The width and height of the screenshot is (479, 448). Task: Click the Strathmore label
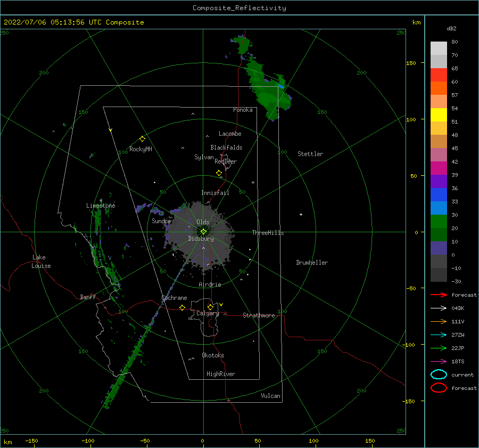pyautogui.click(x=259, y=315)
